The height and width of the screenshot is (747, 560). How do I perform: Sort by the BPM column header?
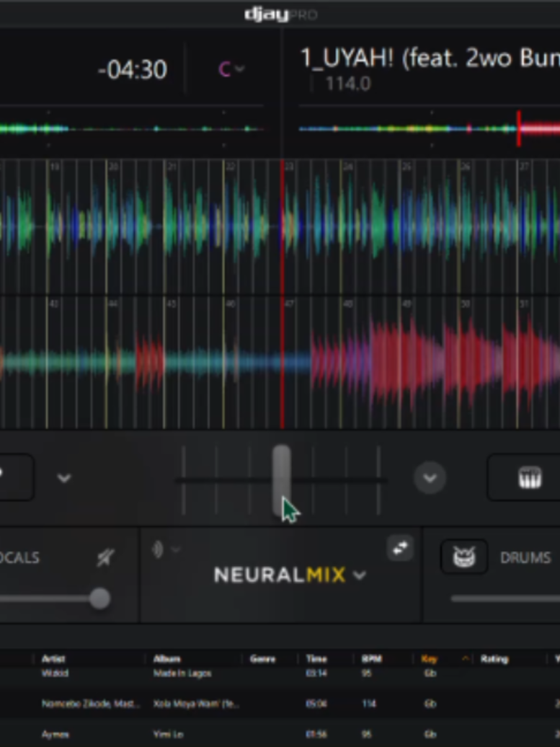click(x=371, y=659)
